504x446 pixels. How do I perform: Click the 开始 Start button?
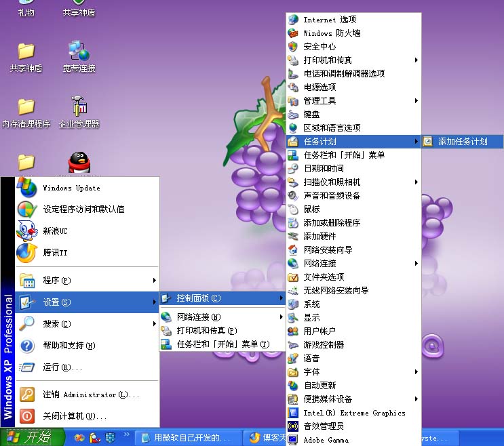[31, 437]
